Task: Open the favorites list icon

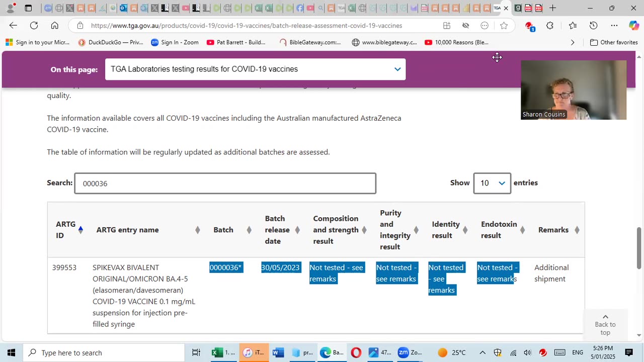Action: (573, 26)
